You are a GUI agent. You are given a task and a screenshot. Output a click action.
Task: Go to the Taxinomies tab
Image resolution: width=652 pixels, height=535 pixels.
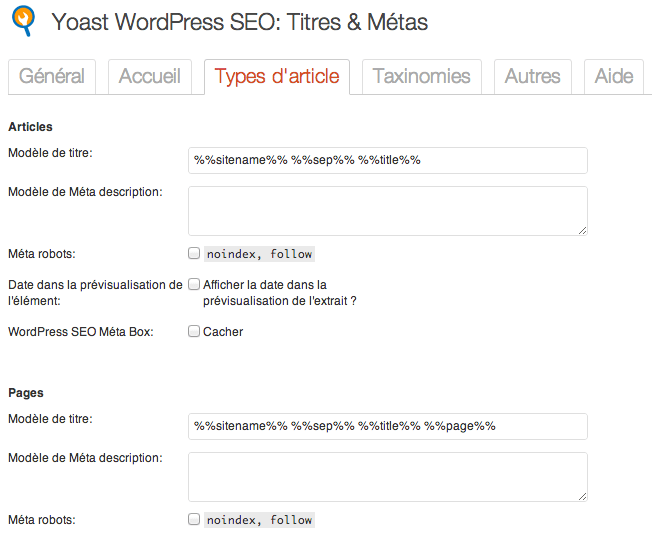tap(422, 76)
